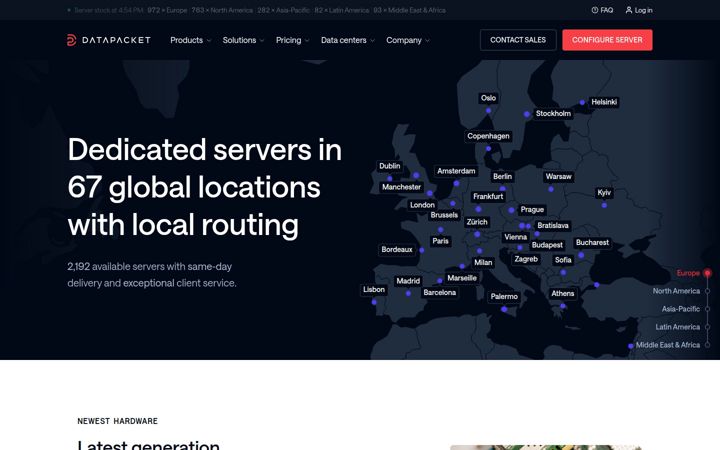Click the Vienna map label
The width and height of the screenshot is (720, 450).
coord(515,237)
